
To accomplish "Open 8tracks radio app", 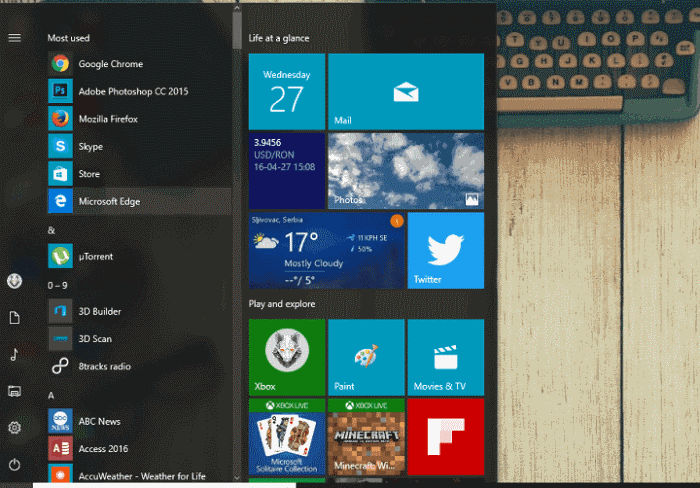I will [139, 366].
